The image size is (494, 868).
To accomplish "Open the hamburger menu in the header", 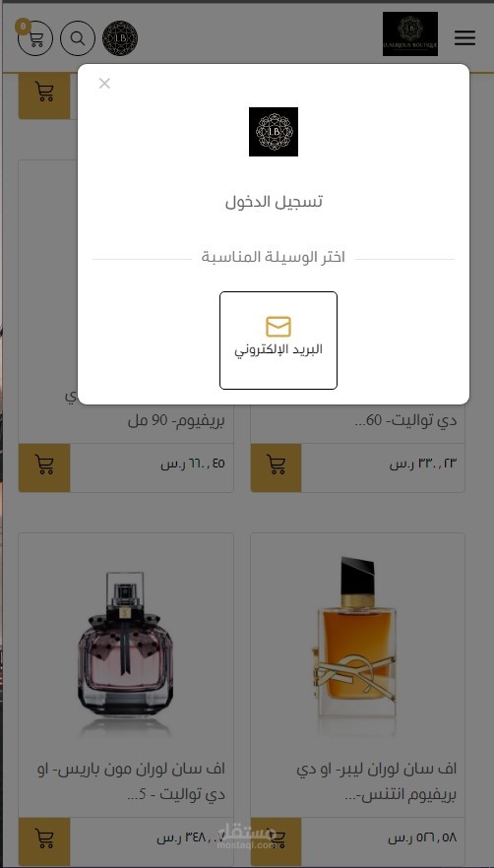I will [x=464, y=38].
